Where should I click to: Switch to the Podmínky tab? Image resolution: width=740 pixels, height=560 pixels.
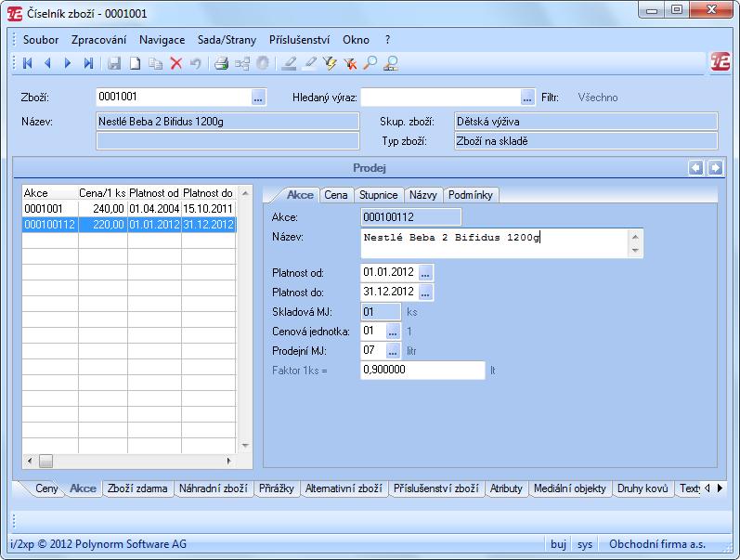470,195
